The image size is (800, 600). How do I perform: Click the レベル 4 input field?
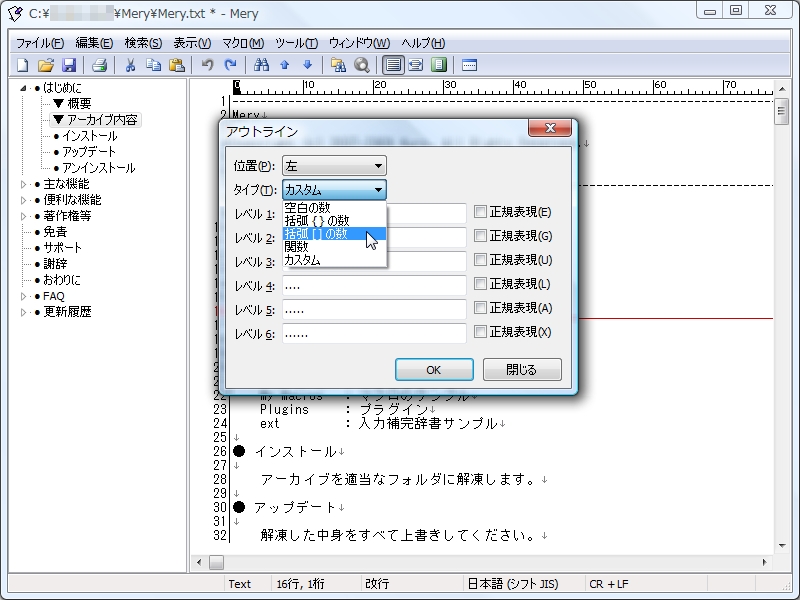point(374,286)
